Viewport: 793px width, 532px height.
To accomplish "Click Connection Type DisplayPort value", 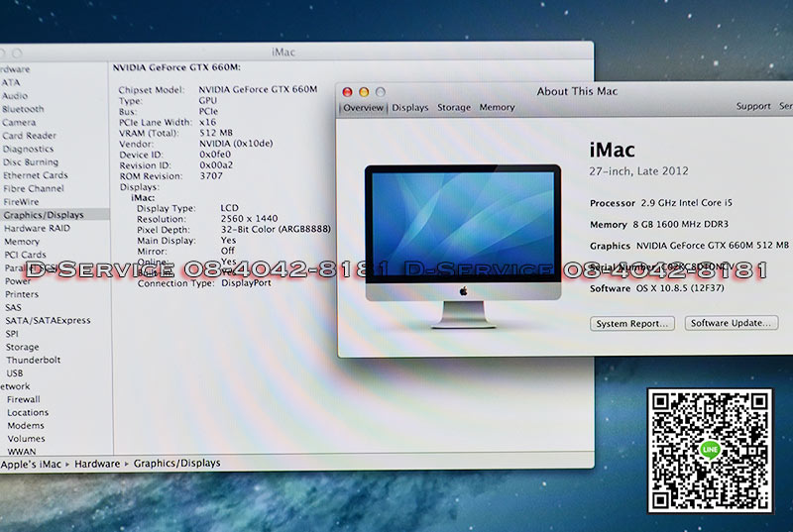I will pyautogui.click(x=246, y=283).
